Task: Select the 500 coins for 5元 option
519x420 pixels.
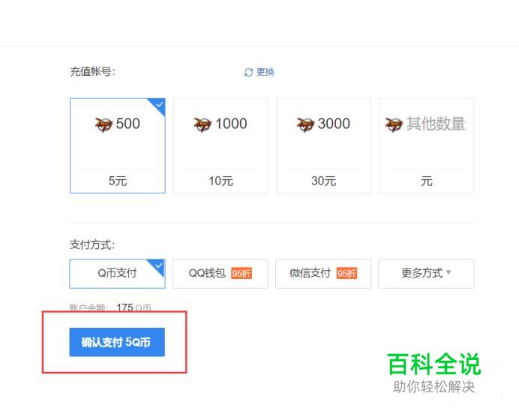Action: tap(118, 145)
